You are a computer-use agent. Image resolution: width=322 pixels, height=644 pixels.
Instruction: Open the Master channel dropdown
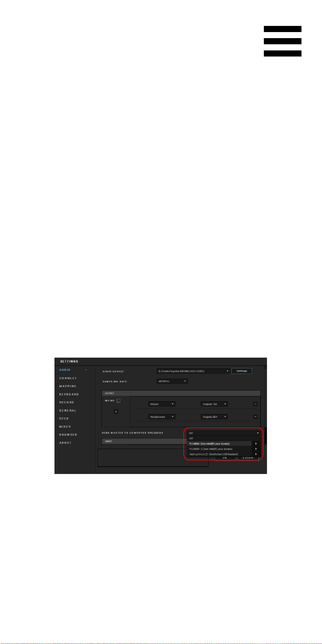pos(162,404)
